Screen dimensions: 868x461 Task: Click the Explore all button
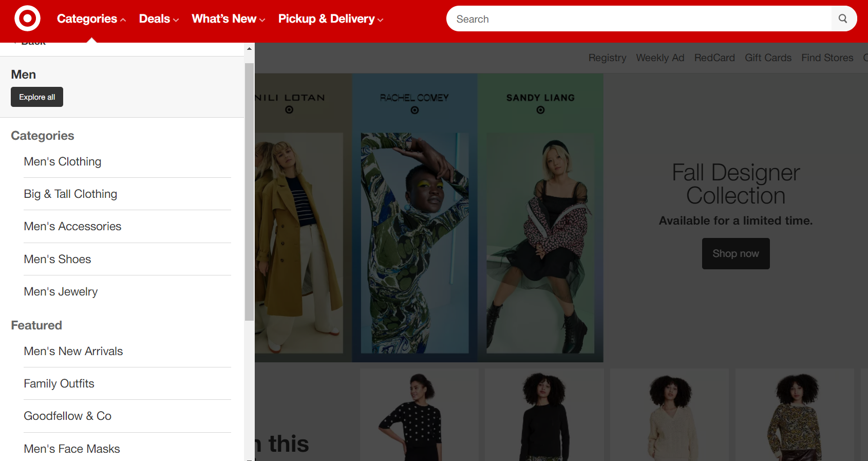click(37, 97)
